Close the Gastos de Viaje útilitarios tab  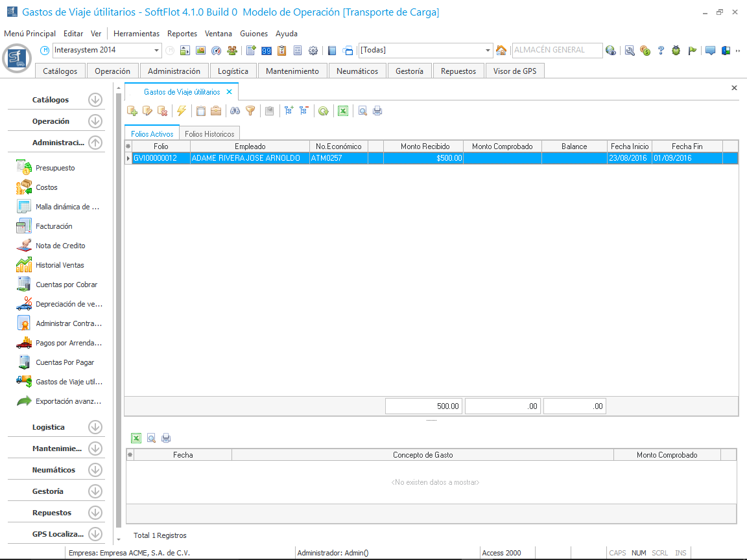click(229, 92)
